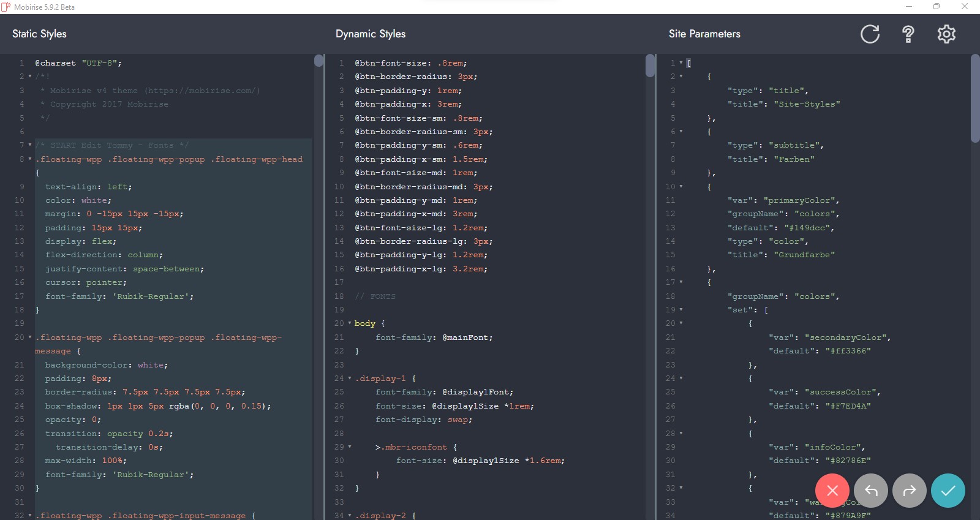
Task: Click the Static Styles panel heading
Action: point(39,34)
